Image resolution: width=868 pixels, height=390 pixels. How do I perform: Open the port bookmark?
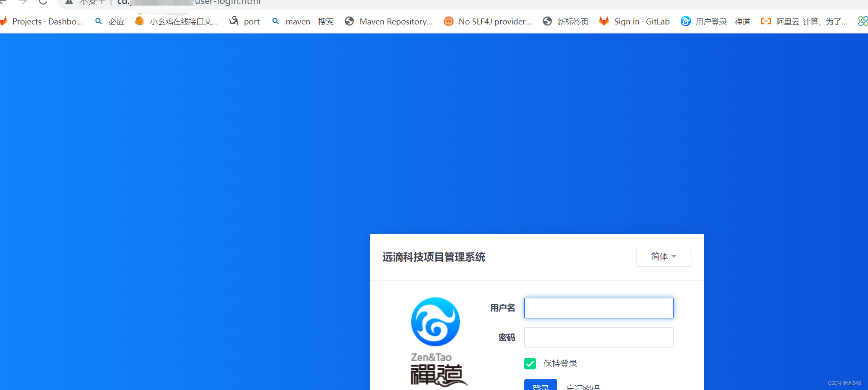(x=245, y=21)
